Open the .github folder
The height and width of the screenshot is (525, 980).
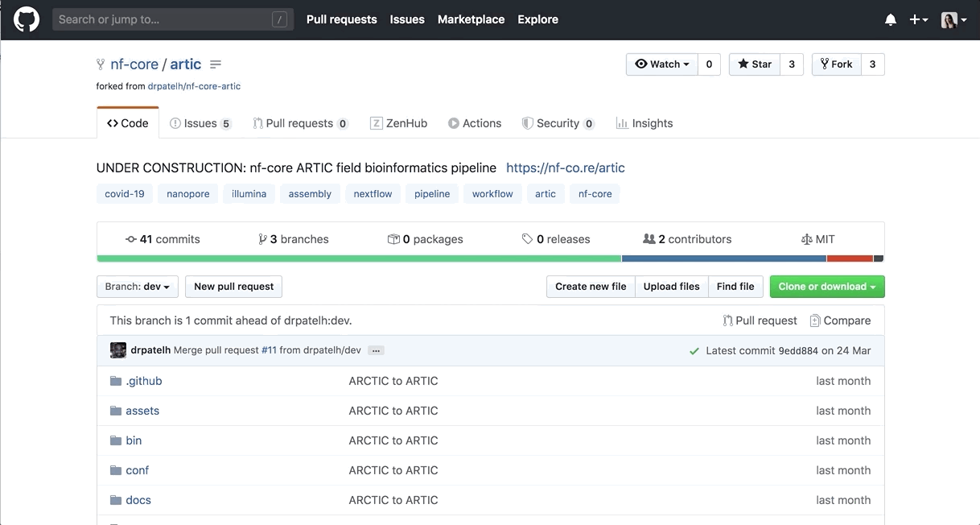coord(144,381)
